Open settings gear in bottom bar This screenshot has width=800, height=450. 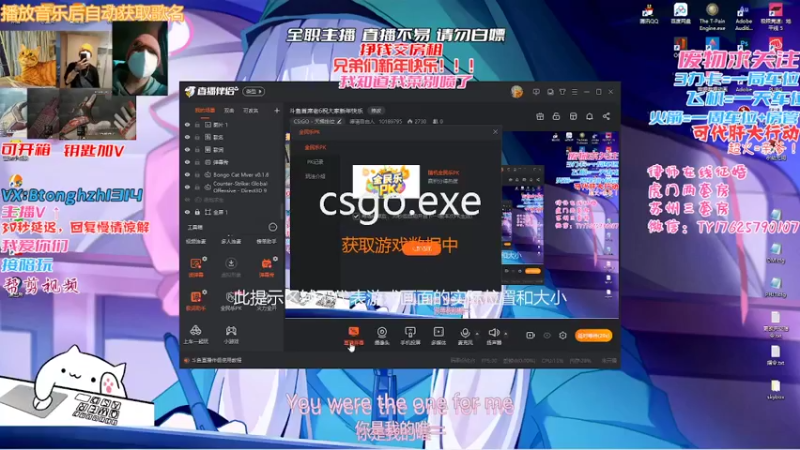click(563, 335)
